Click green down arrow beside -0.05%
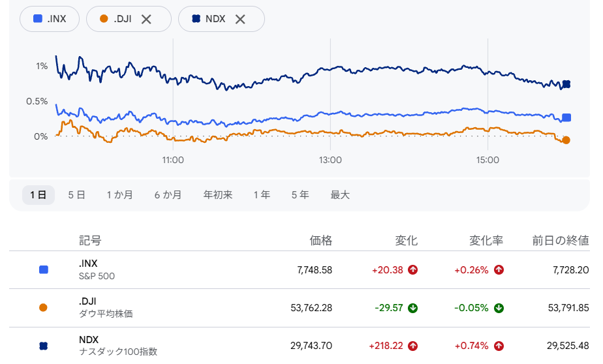 [499, 308]
